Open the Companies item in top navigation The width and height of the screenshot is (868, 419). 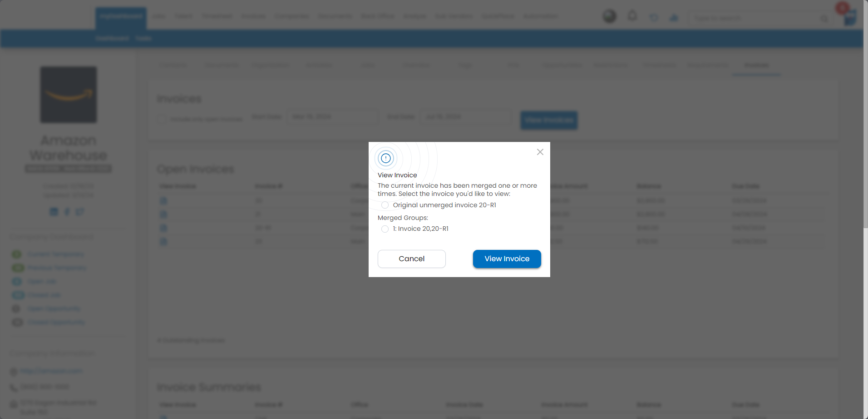click(291, 16)
